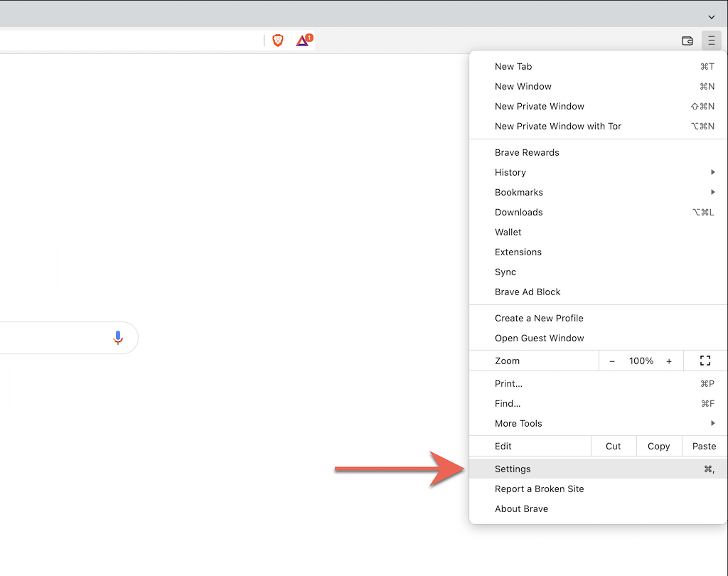Screen dimensions: 728x576
Task: Open the Brave Wallet toolbar icon
Action: 687,41
